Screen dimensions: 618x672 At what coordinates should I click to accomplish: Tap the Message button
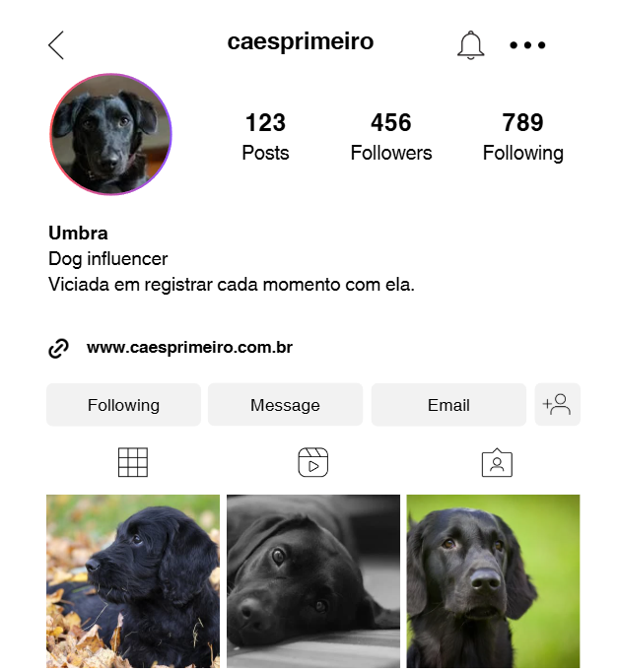pyautogui.click(x=285, y=405)
